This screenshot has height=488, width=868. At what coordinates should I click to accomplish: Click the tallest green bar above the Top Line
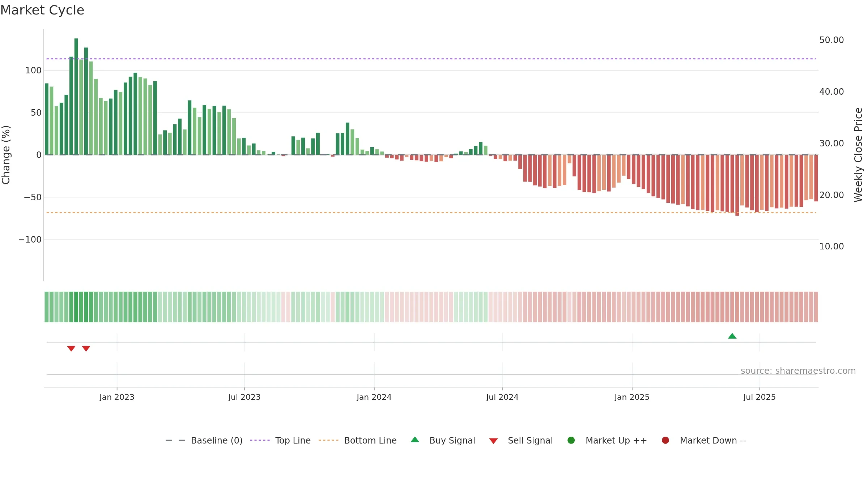pyautogui.click(x=76, y=97)
